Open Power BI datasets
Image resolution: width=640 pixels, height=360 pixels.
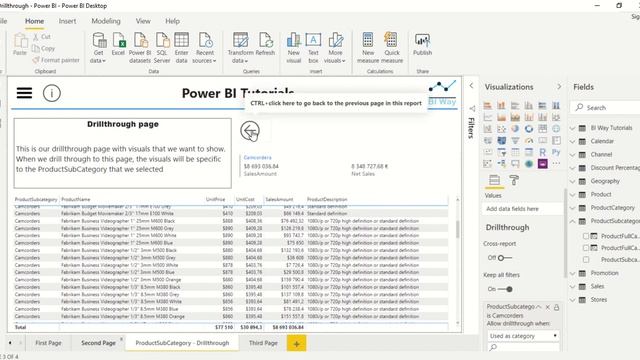(x=140, y=48)
